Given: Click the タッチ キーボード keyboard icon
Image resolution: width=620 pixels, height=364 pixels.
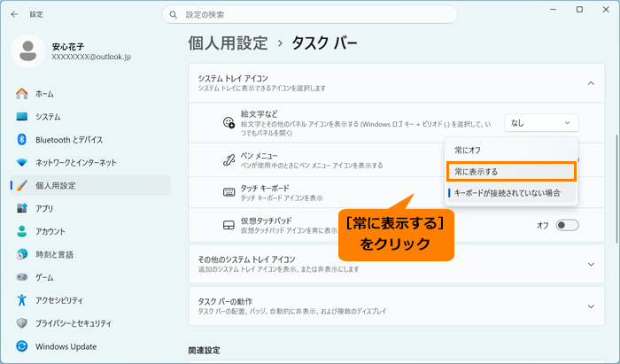Looking at the screenshot, I should pos(229,192).
